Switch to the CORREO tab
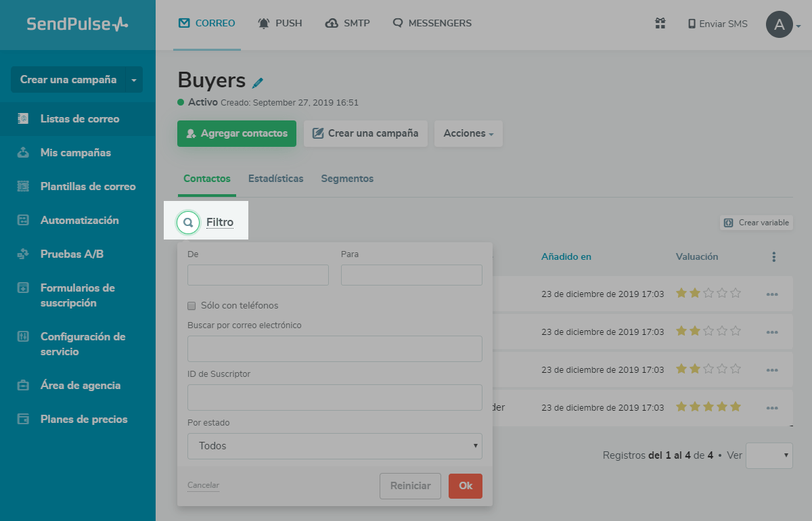Screen dimensions: 812x521 coord(207,24)
